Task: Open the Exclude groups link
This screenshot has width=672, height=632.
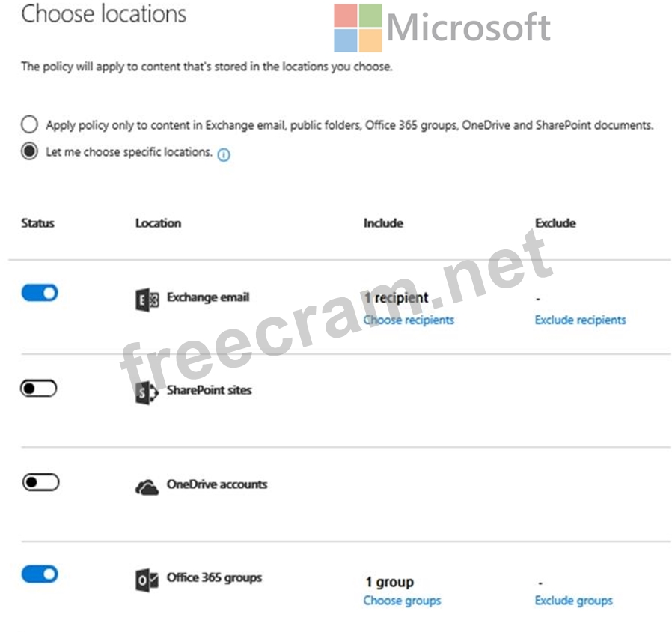Action: pyautogui.click(x=573, y=601)
